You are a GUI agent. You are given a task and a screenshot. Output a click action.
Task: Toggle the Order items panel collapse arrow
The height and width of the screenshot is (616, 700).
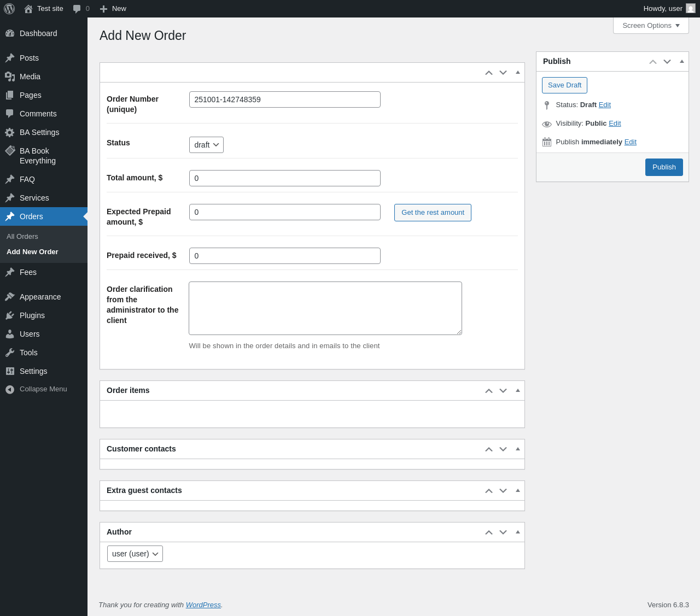(518, 390)
